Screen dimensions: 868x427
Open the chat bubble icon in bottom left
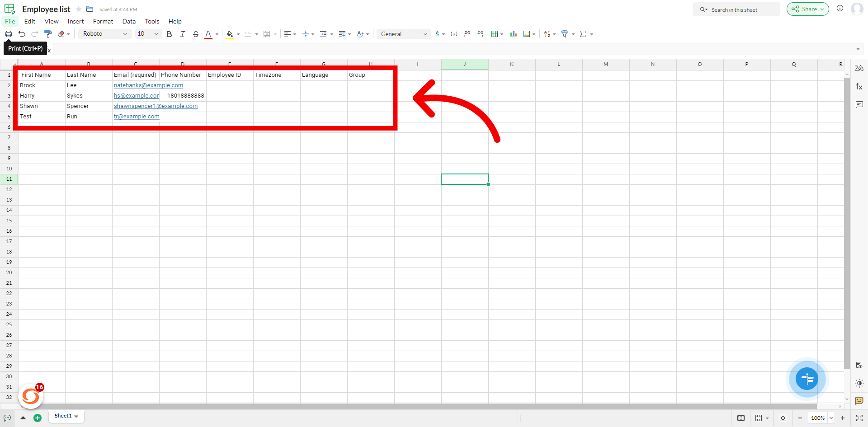7,418
